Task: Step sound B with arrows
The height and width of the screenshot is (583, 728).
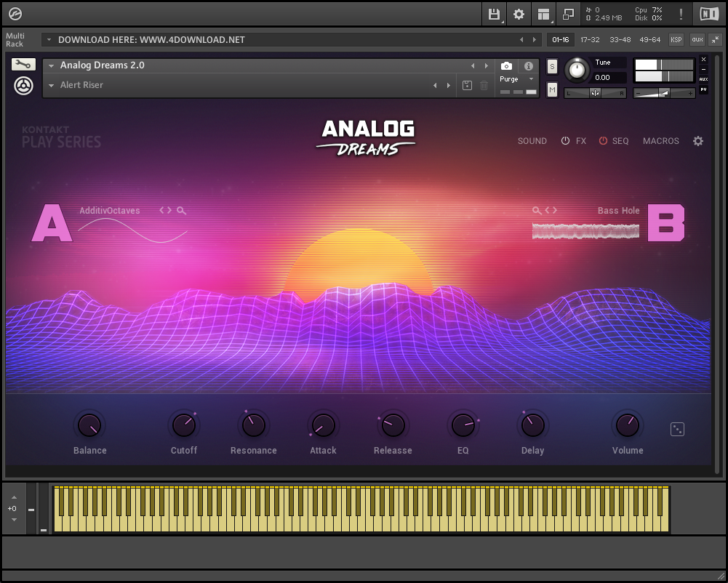Action: coord(551,210)
